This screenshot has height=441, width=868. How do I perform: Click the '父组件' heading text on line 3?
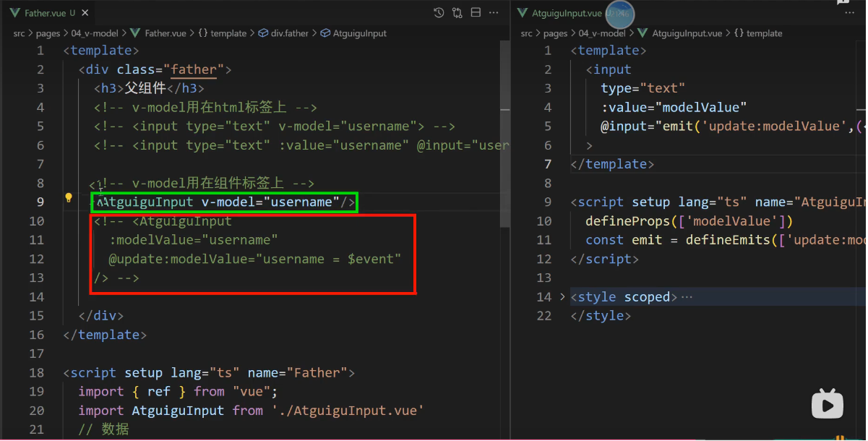pyautogui.click(x=145, y=88)
